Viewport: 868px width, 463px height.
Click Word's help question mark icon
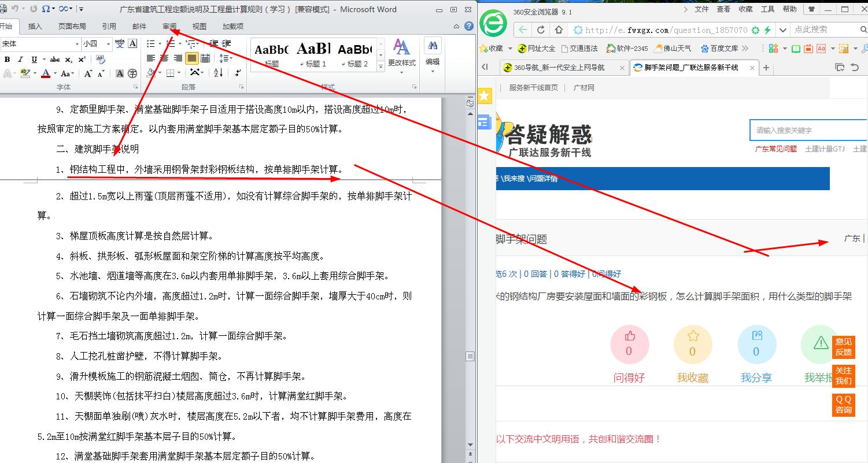469,27
